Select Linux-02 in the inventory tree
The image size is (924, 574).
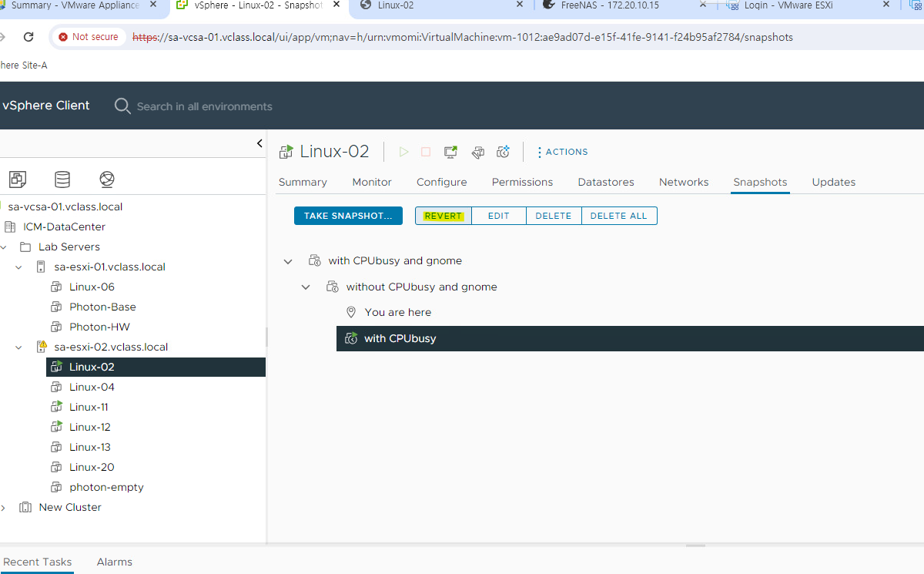(x=92, y=367)
